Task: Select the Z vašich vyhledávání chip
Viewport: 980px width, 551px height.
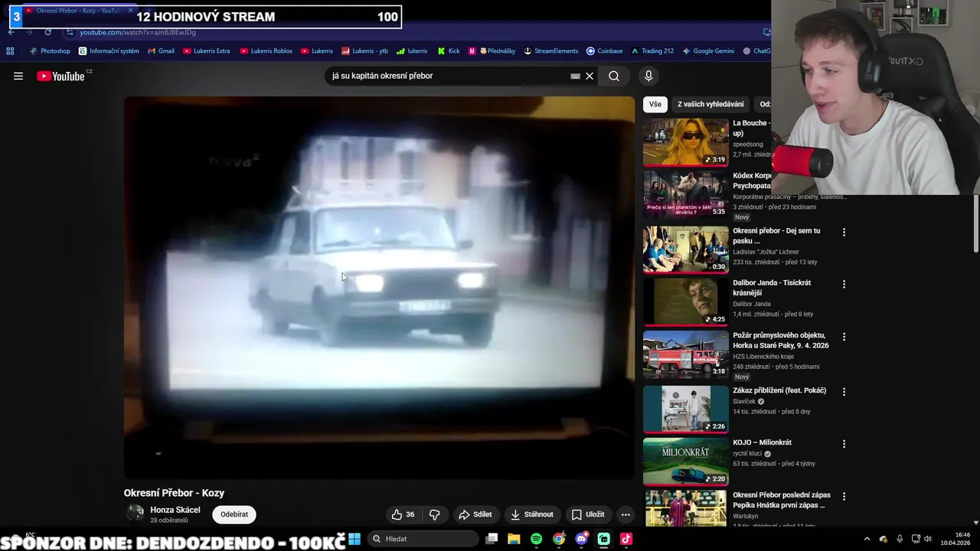Action: click(710, 104)
